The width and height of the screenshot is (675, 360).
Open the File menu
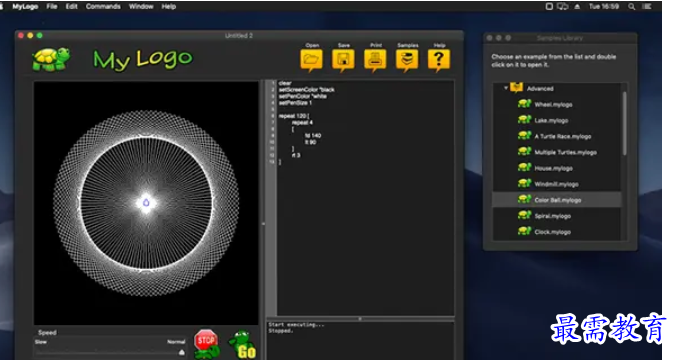(x=52, y=6)
